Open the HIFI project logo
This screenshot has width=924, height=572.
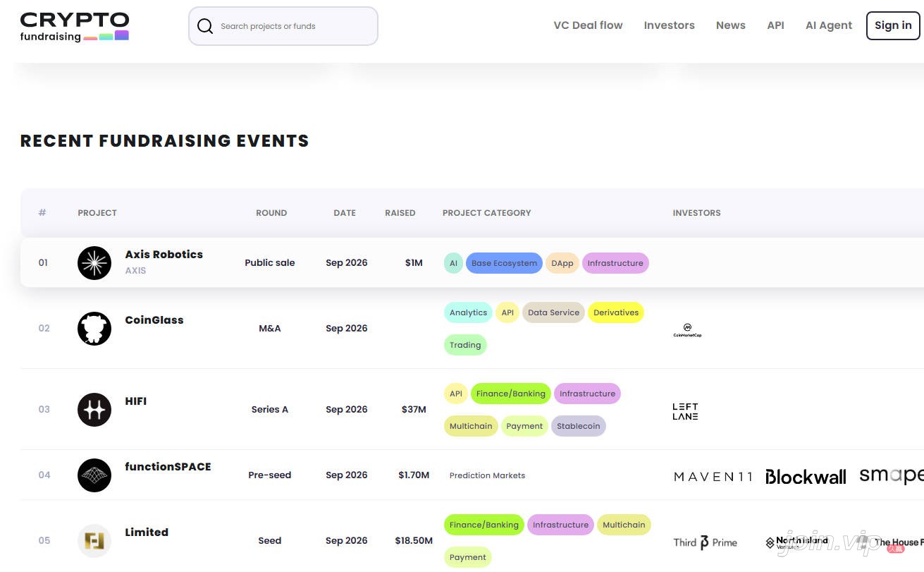click(x=94, y=410)
